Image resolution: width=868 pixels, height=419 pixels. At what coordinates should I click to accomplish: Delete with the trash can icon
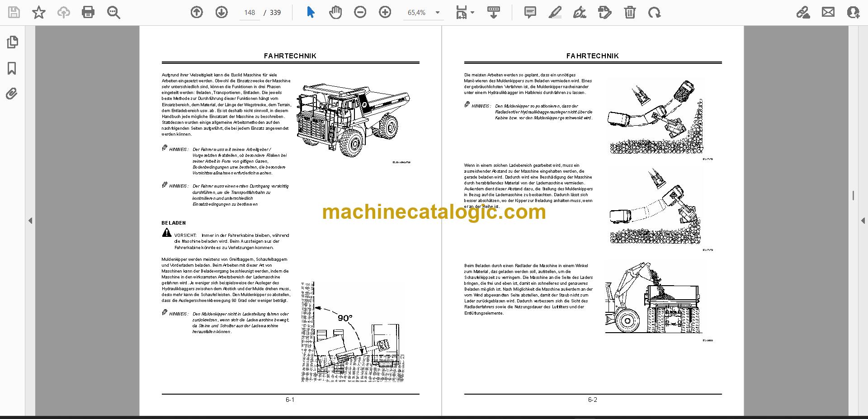pyautogui.click(x=630, y=12)
